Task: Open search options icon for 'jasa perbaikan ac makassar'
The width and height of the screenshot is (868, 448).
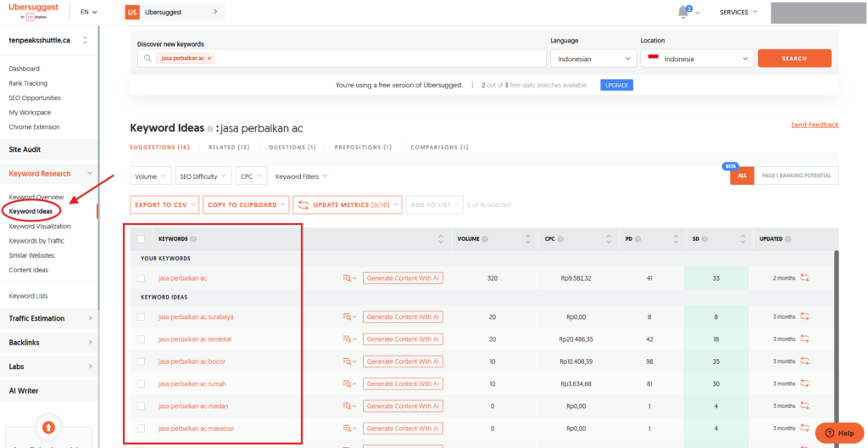Action: click(x=349, y=428)
